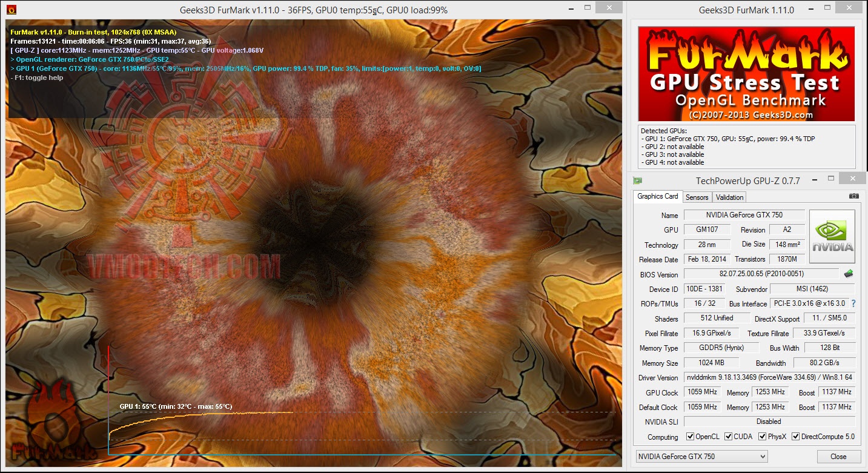Select the Shaders field 512 Unified

click(x=717, y=318)
